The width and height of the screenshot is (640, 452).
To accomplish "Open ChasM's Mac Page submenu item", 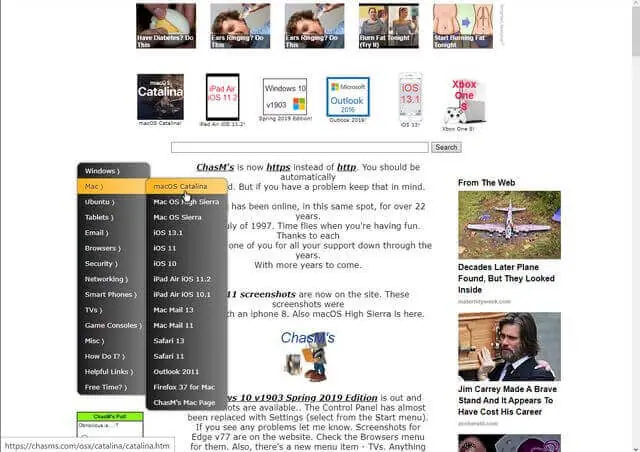I will 187,403.
